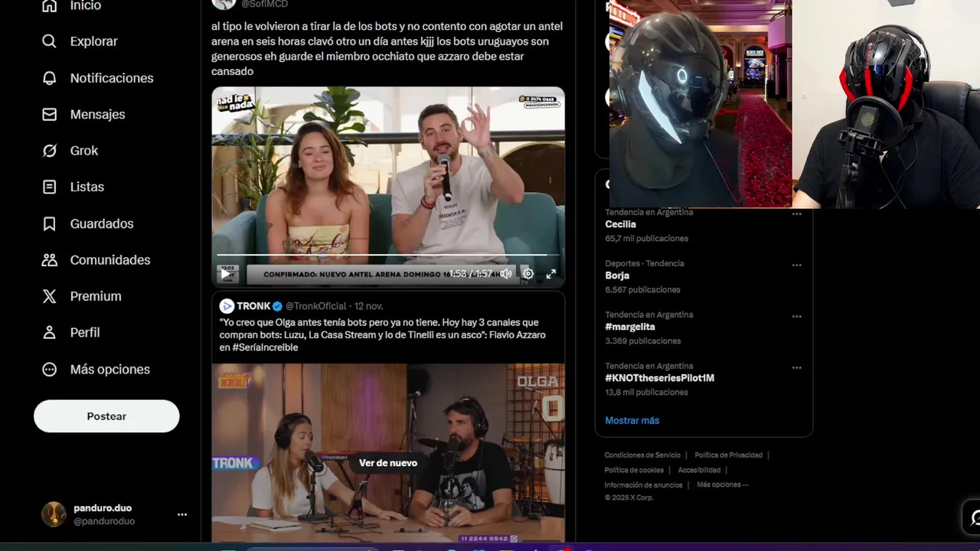980x551 pixels.
Task: Open more options for Cecilia trend
Action: (x=796, y=214)
